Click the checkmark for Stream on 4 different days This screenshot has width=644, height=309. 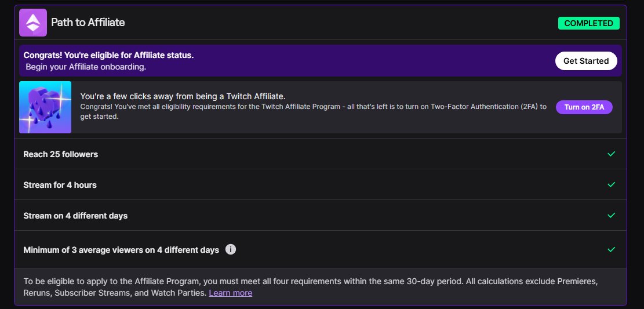(611, 215)
